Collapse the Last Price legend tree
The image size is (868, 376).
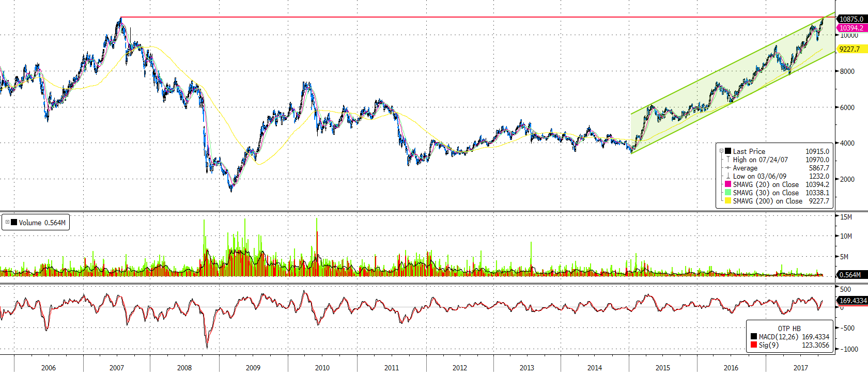pos(721,151)
